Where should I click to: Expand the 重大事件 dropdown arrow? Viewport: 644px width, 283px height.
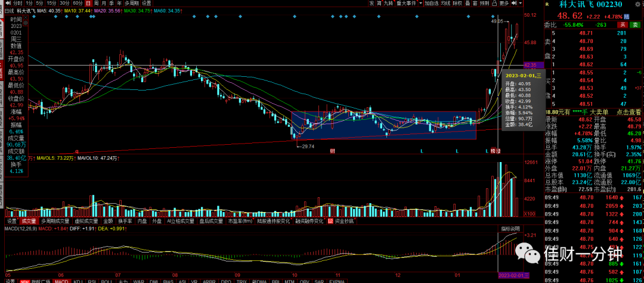[420, 4]
